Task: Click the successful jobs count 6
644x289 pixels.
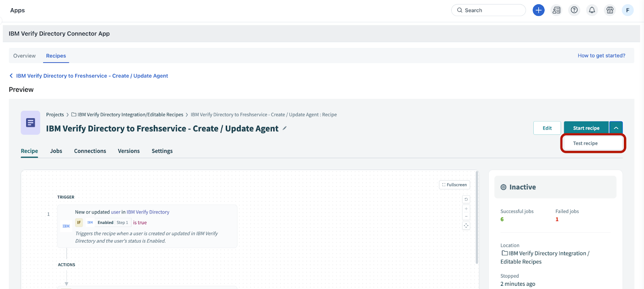Action: [x=502, y=219]
